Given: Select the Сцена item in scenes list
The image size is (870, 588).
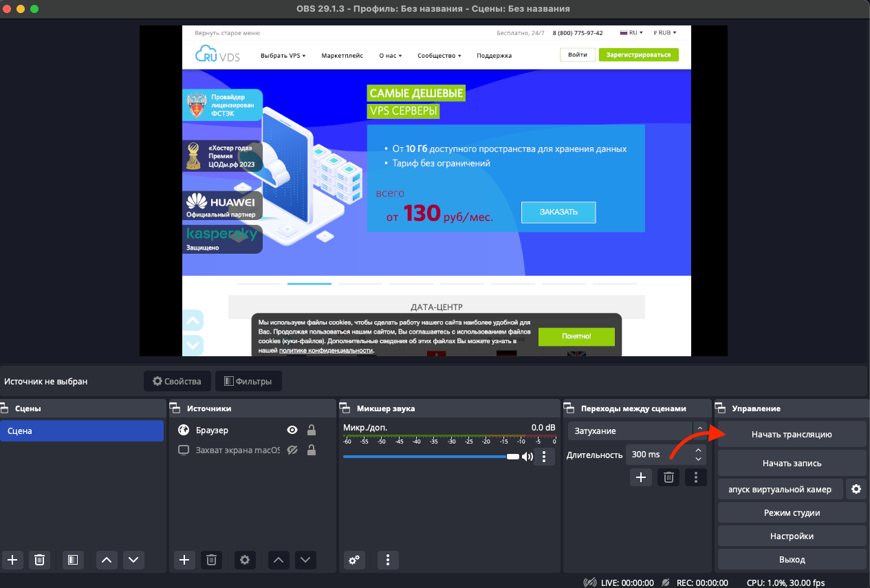Looking at the screenshot, I should coord(82,431).
